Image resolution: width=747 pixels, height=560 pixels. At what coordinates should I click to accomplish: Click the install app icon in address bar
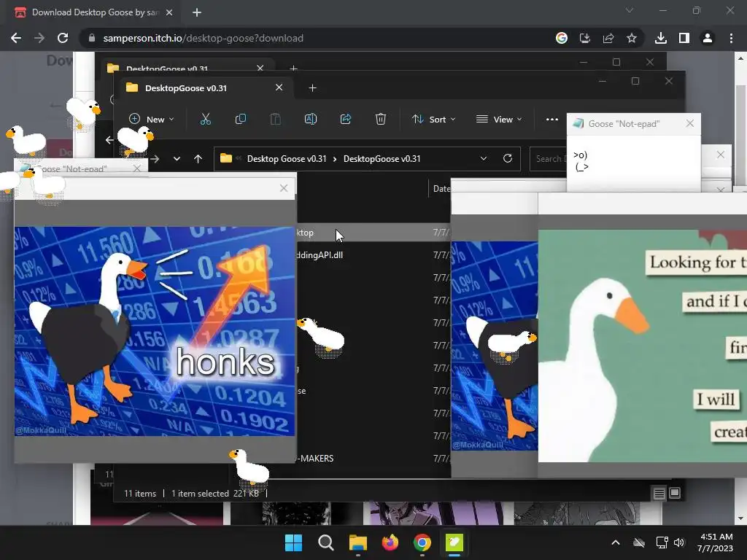(x=585, y=38)
